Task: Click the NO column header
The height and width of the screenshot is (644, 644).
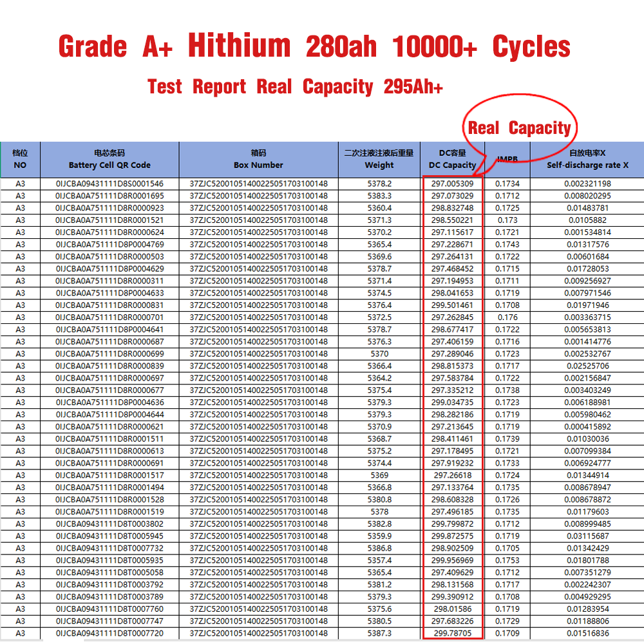Action: pyautogui.click(x=20, y=159)
